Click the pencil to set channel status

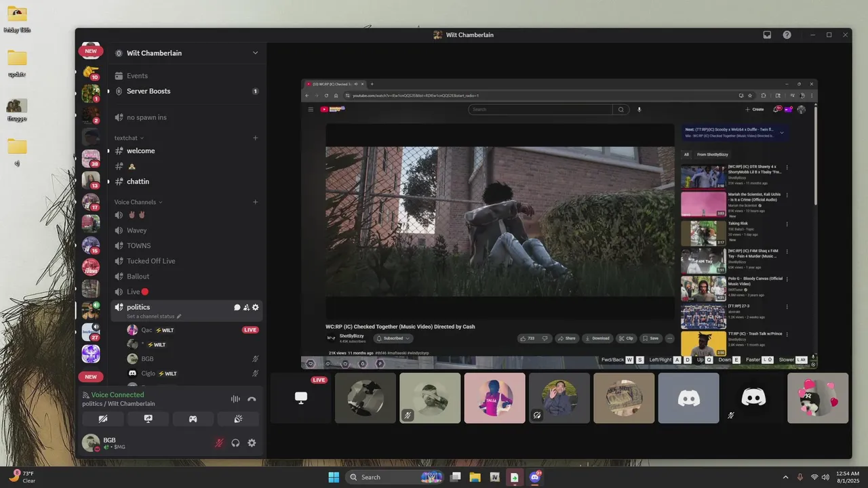coord(179,317)
